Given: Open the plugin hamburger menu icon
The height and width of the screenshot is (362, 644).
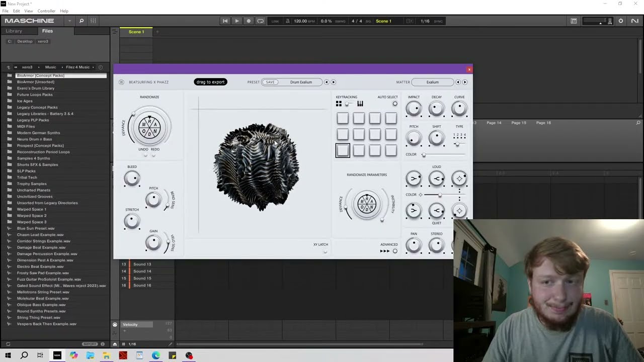Looking at the screenshot, I should pos(121,82).
